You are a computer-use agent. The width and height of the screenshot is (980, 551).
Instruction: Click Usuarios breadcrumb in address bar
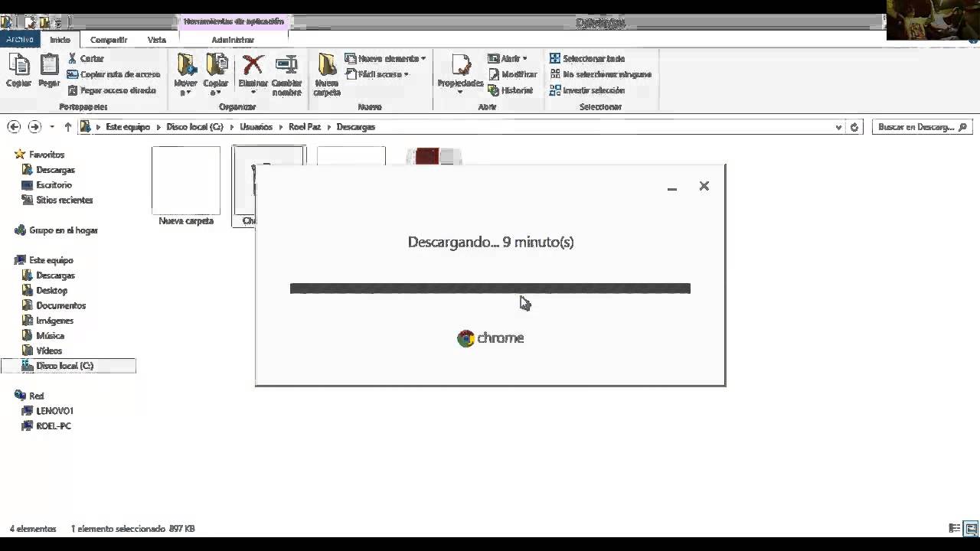click(256, 127)
